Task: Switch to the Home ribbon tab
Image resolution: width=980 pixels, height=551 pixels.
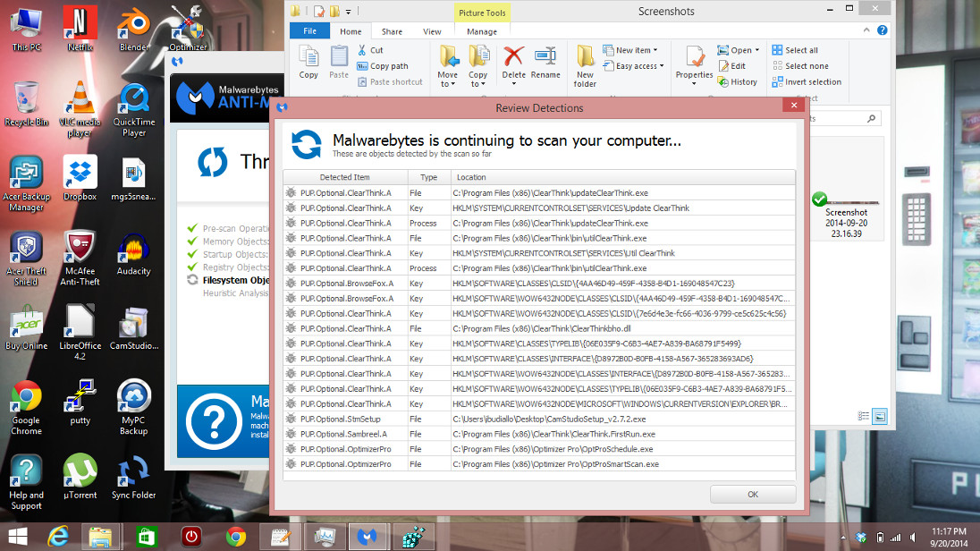Action: point(351,31)
